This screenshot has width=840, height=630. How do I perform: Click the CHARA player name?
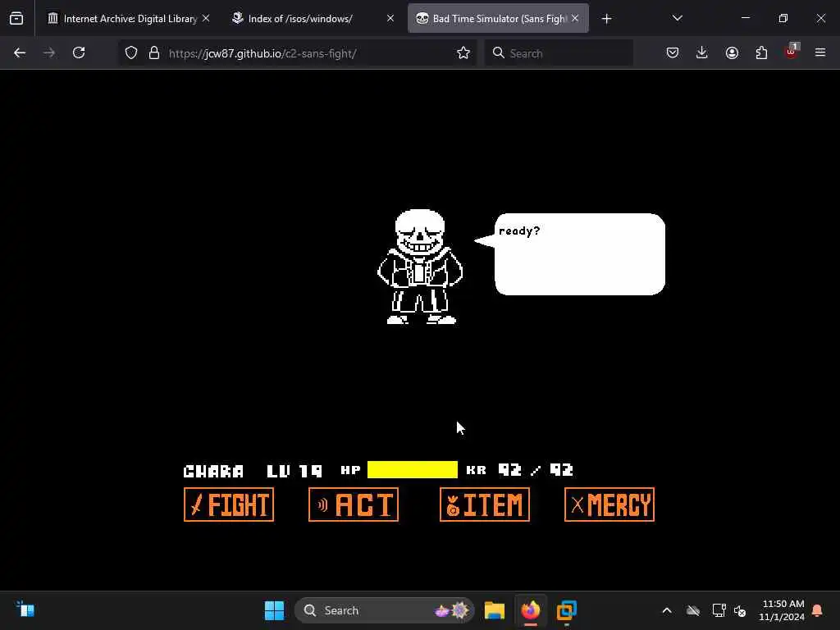pyautogui.click(x=213, y=471)
